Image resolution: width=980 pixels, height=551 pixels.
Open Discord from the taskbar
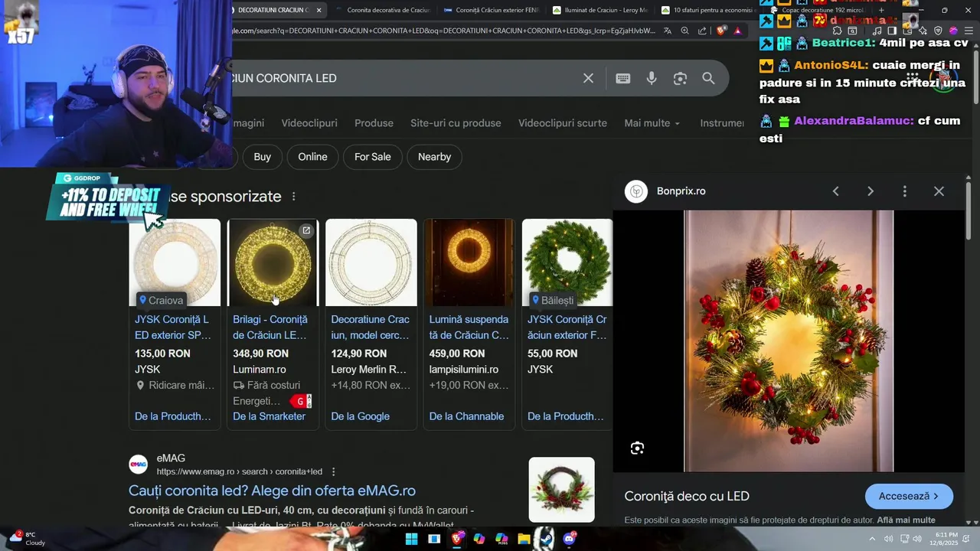coord(569,539)
